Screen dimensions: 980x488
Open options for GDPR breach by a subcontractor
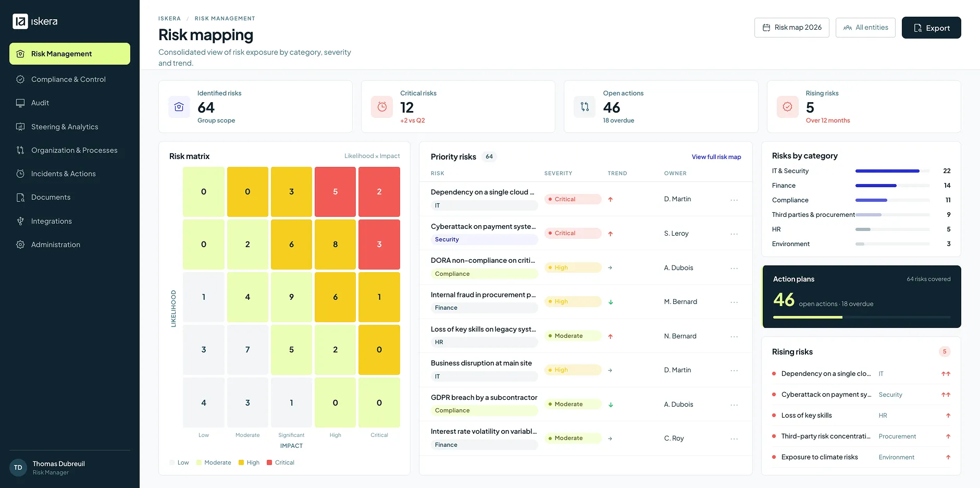[734, 405]
